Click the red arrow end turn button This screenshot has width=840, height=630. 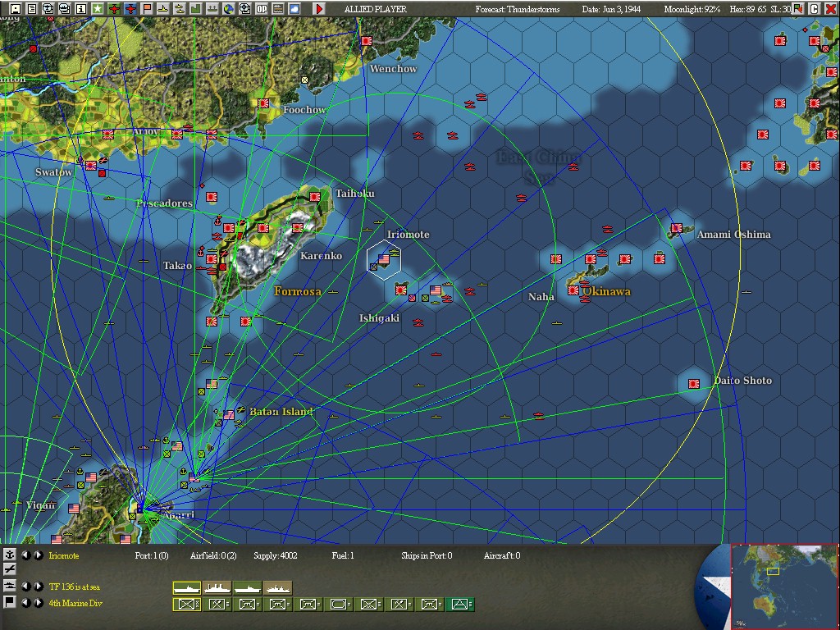click(x=319, y=8)
